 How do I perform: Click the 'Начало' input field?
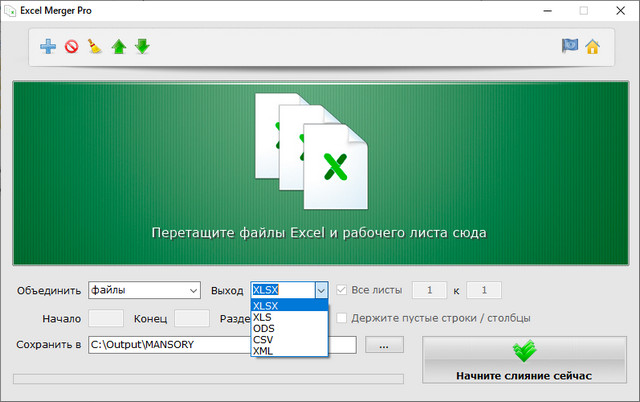coord(106,318)
